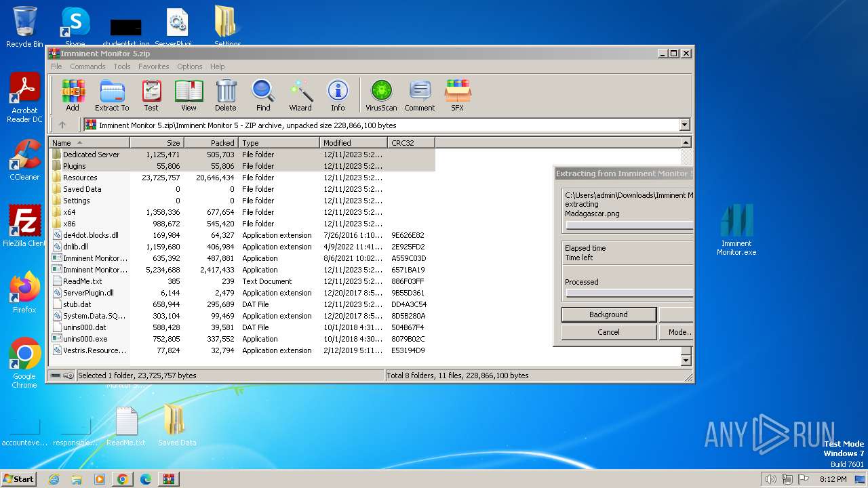Select ServerPlugin.dll file row

241,293
